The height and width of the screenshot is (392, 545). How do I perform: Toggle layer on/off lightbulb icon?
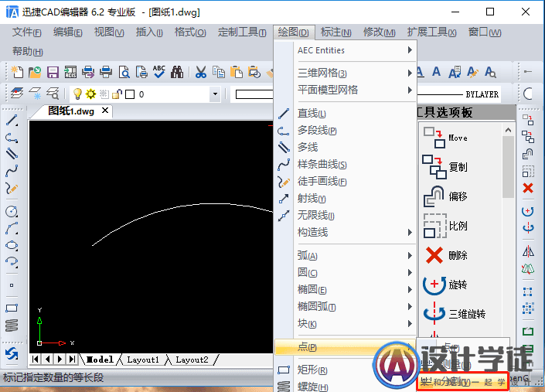(x=77, y=94)
